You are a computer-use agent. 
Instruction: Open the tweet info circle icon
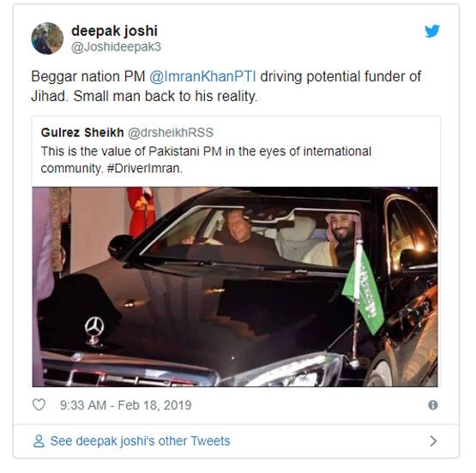click(432, 405)
